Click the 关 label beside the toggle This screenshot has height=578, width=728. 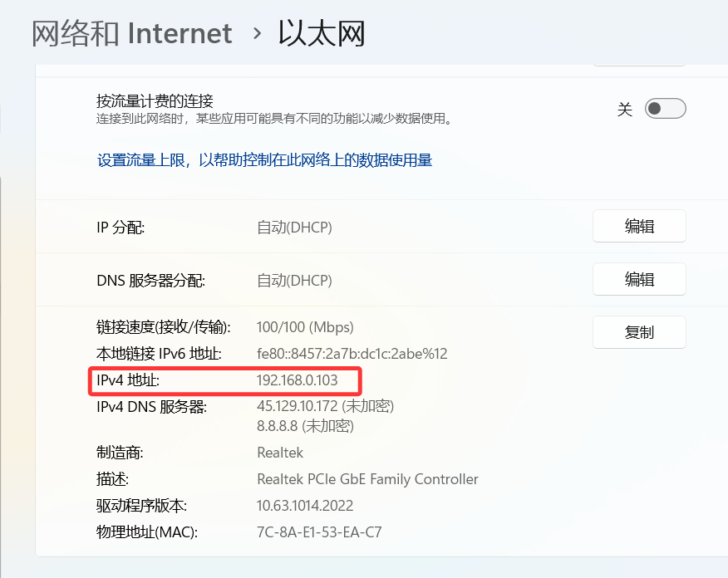point(624,110)
